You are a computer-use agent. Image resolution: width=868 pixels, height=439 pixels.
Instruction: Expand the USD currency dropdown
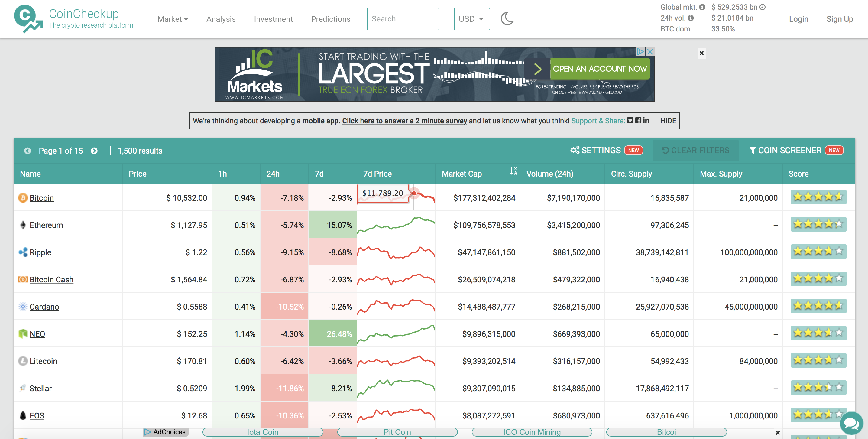click(x=472, y=19)
